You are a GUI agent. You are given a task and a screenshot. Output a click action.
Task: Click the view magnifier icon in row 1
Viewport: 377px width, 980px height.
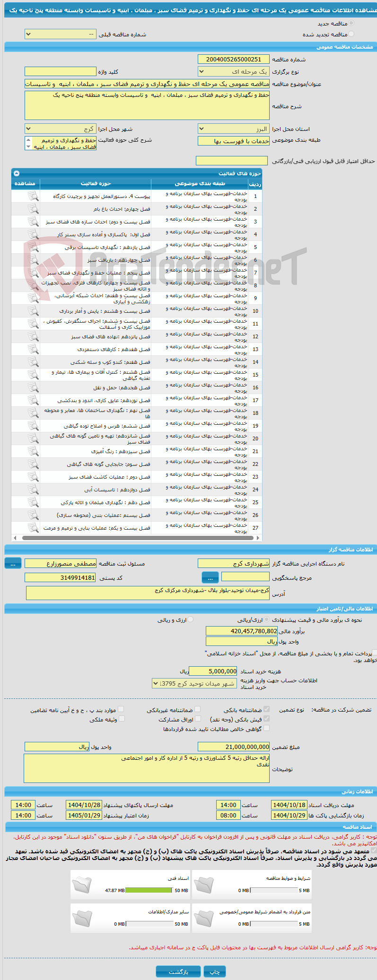click(33, 196)
